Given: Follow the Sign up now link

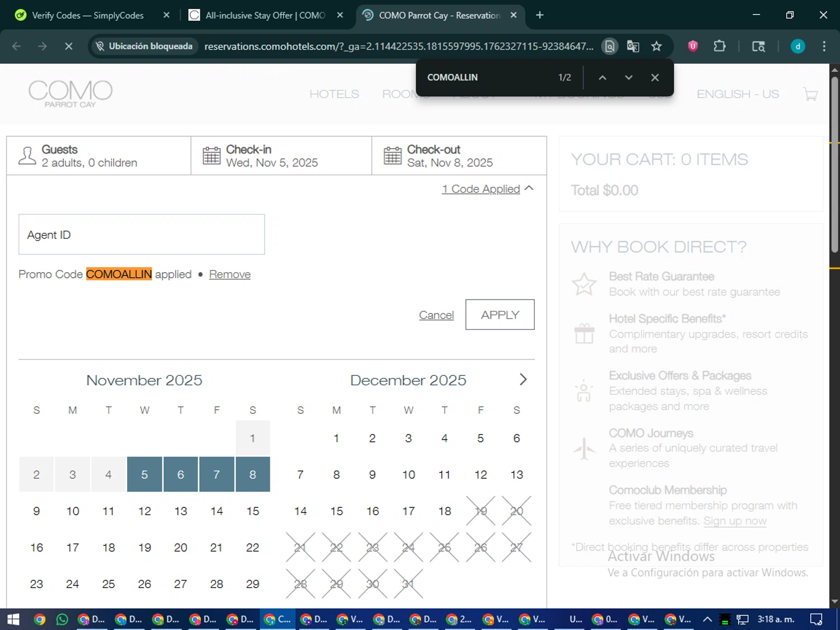Looking at the screenshot, I should (735, 521).
